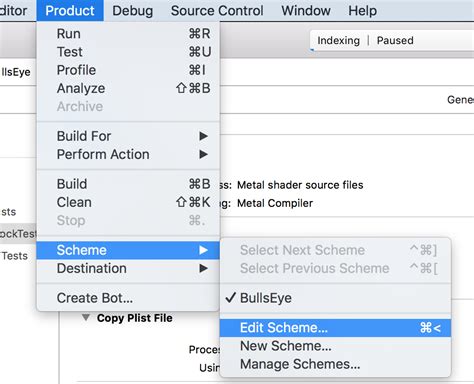Expand the Perform Action submenu

point(128,154)
